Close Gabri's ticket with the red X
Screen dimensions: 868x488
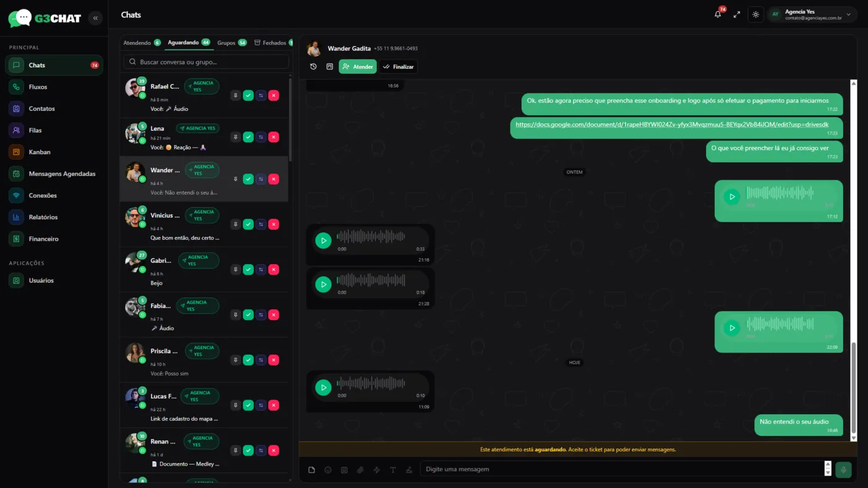coord(273,270)
